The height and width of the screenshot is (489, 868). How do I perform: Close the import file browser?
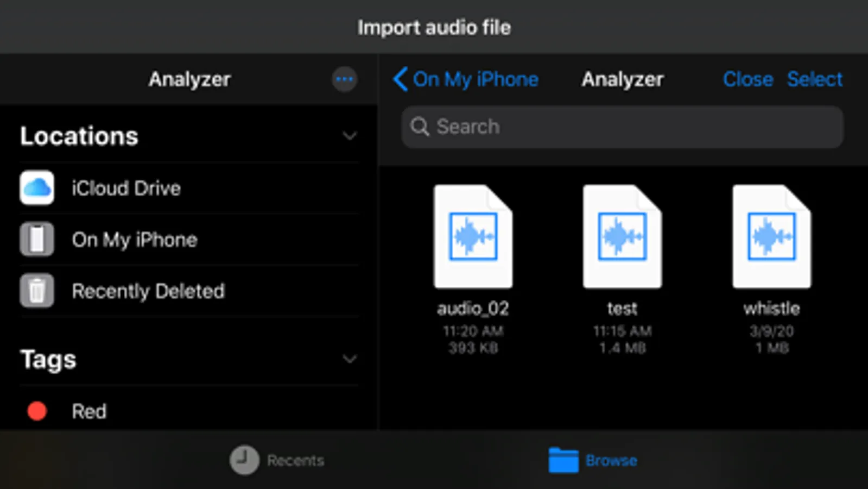[748, 79]
